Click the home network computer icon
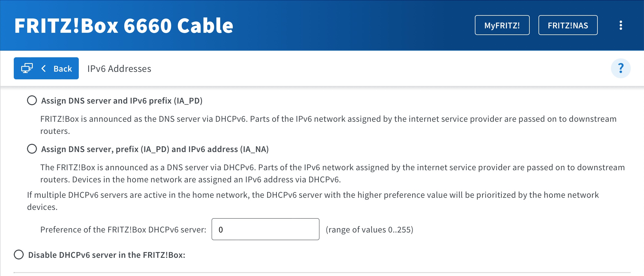The width and height of the screenshot is (644, 276). (x=27, y=68)
